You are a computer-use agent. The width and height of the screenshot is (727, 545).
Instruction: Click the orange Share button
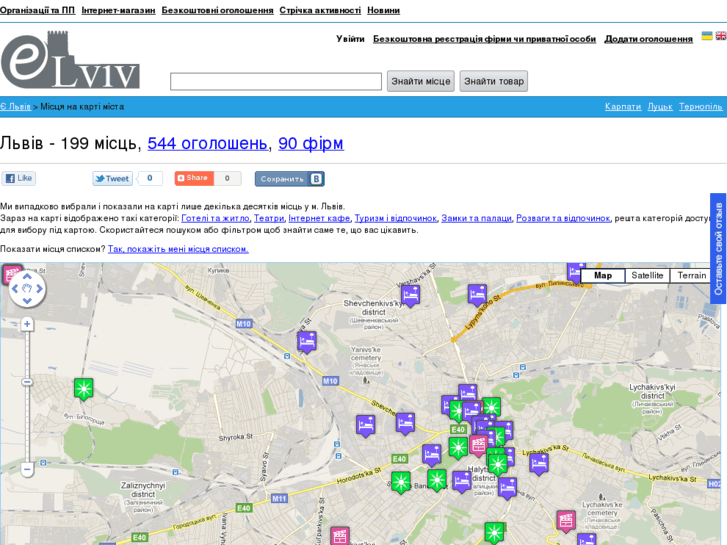(194, 178)
